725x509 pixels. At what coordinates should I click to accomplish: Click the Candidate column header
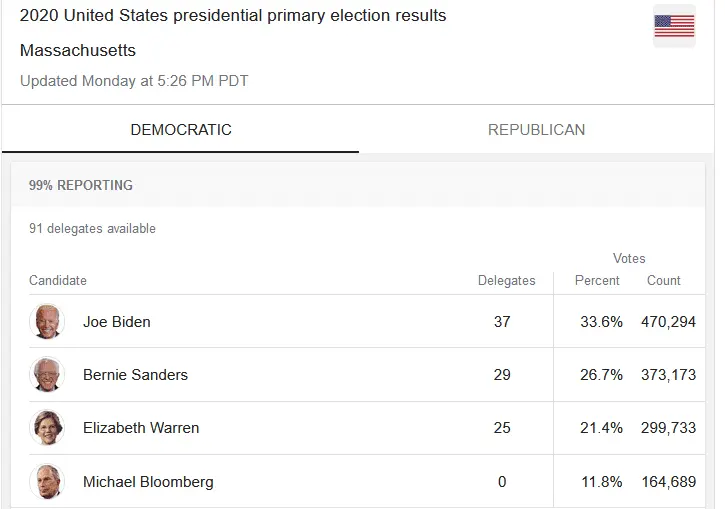pos(58,281)
